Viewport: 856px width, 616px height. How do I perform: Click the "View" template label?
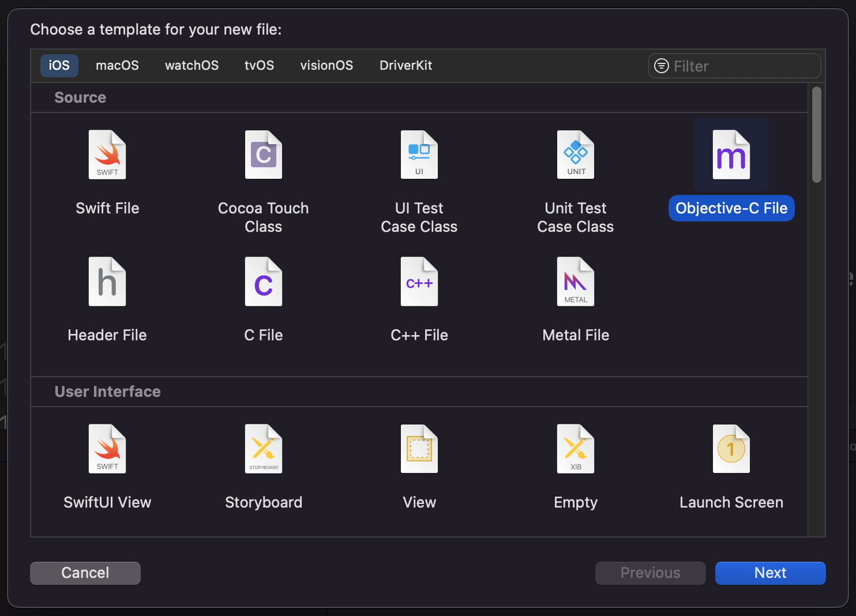419,502
